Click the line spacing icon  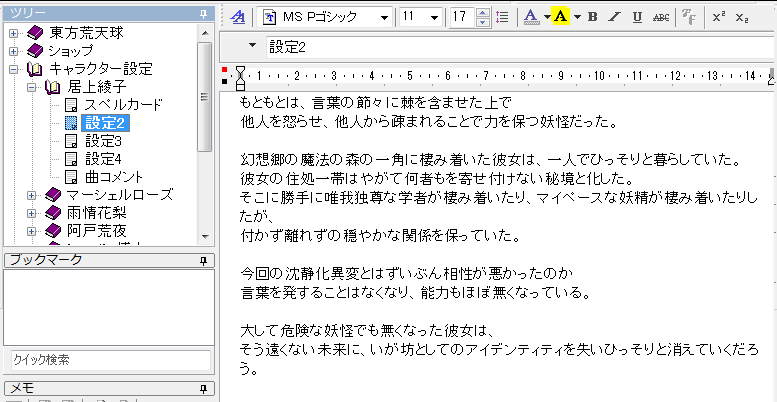click(502, 17)
